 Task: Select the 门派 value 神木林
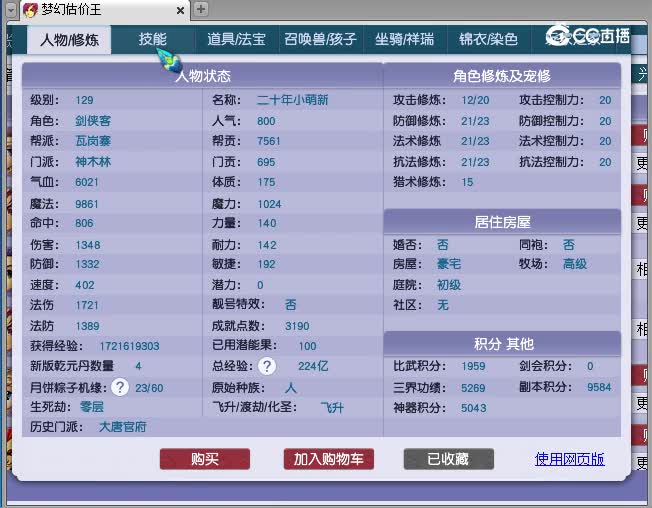[x=93, y=162]
